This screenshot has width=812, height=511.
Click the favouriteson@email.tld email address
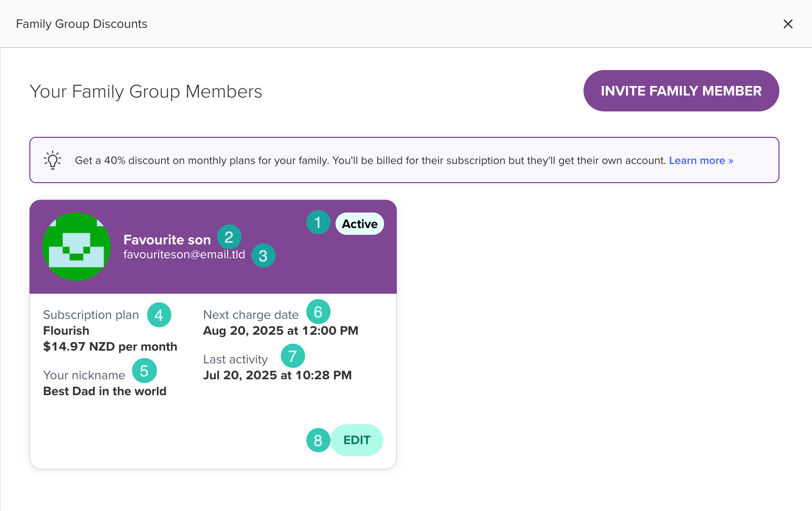click(184, 255)
